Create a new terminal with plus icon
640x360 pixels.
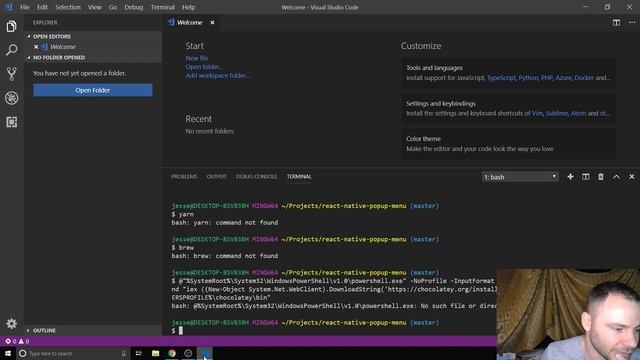(x=570, y=177)
